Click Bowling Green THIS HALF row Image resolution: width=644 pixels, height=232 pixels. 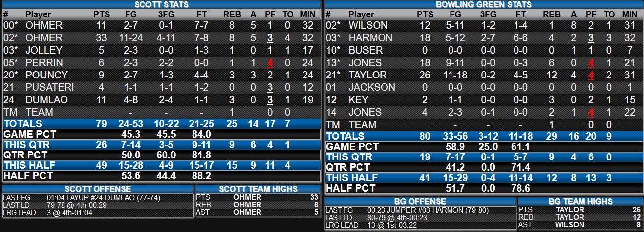[x=484, y=178]
